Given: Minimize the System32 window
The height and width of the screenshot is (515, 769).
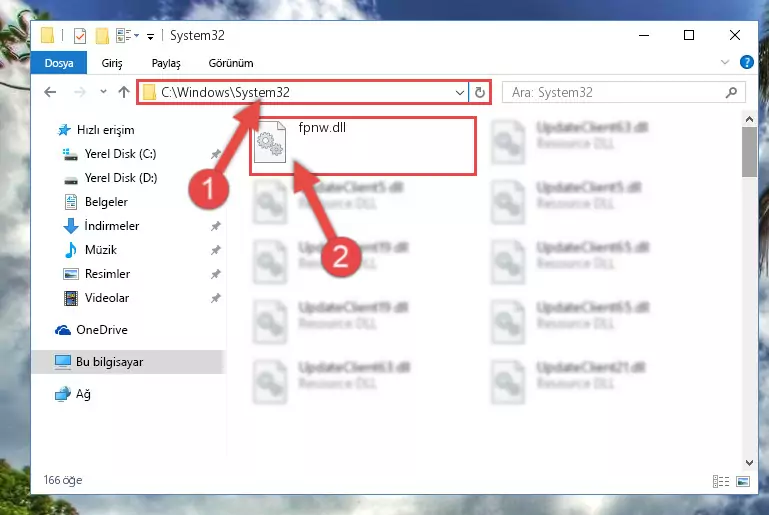Looking at the screenshot, I should click(644, 35).
